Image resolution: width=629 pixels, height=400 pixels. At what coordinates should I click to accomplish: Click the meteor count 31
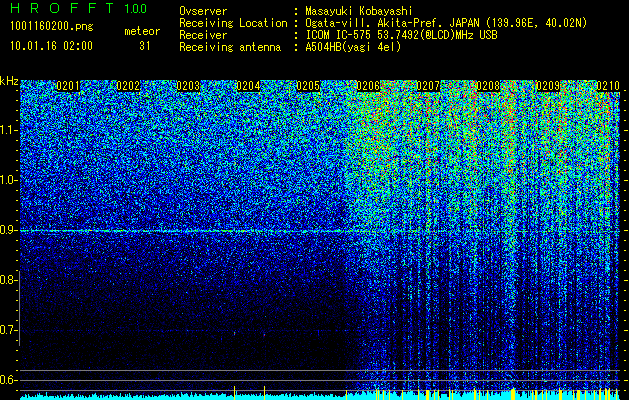pos(145,46)
